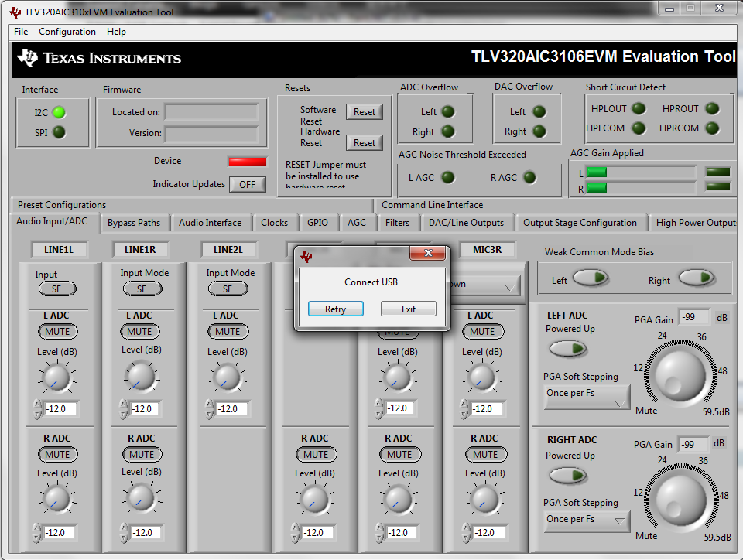This screenshot has width=743, height=560.
Task: Click the LINE1L L ADC level knob
Action: pos(56,377)
